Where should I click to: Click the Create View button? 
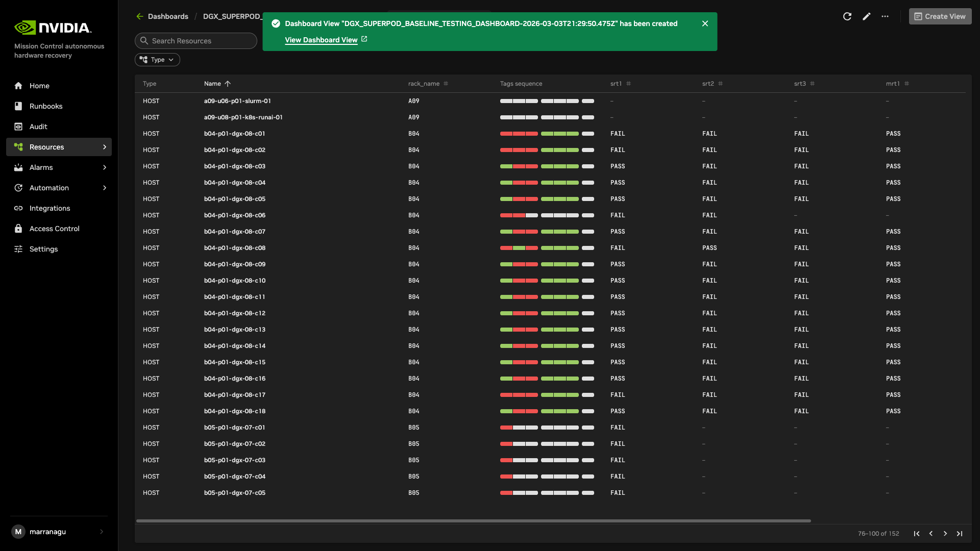940,16
